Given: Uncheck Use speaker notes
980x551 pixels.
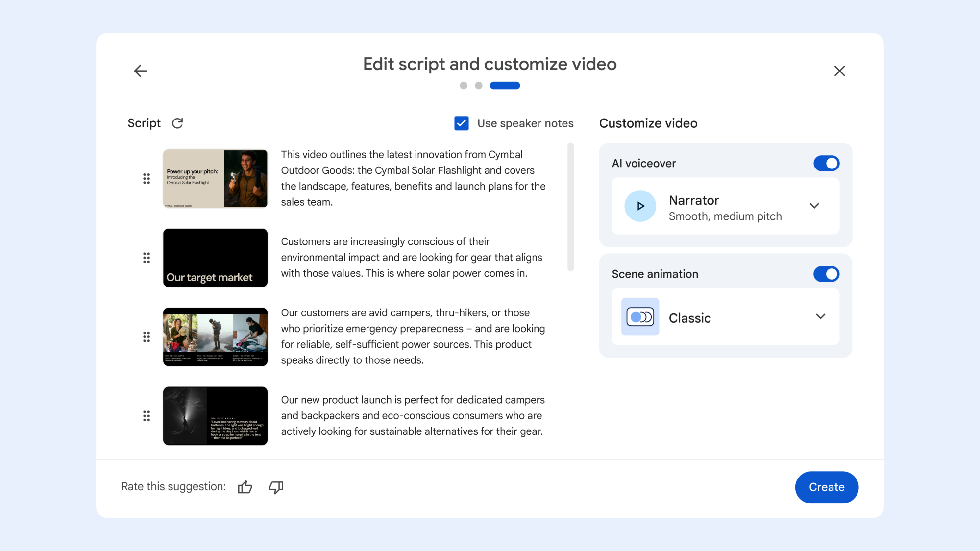Looking at the screenshot, I should tap(461, 123).
